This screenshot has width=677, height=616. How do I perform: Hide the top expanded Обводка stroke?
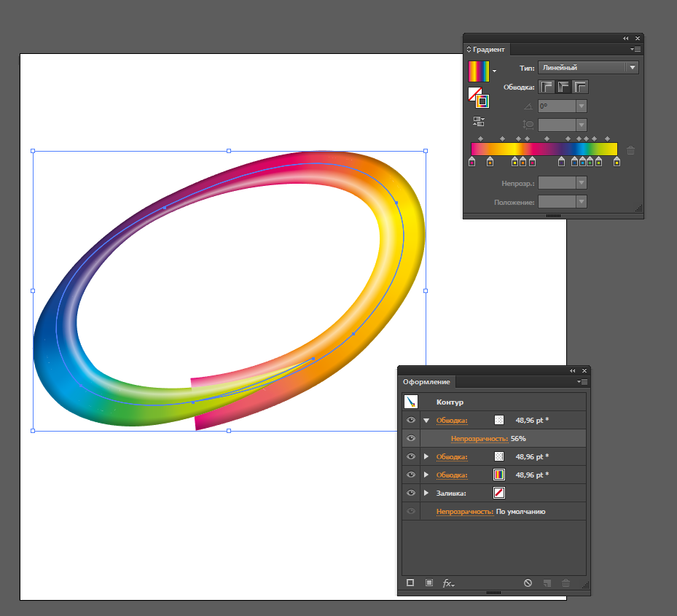[411, 420]
